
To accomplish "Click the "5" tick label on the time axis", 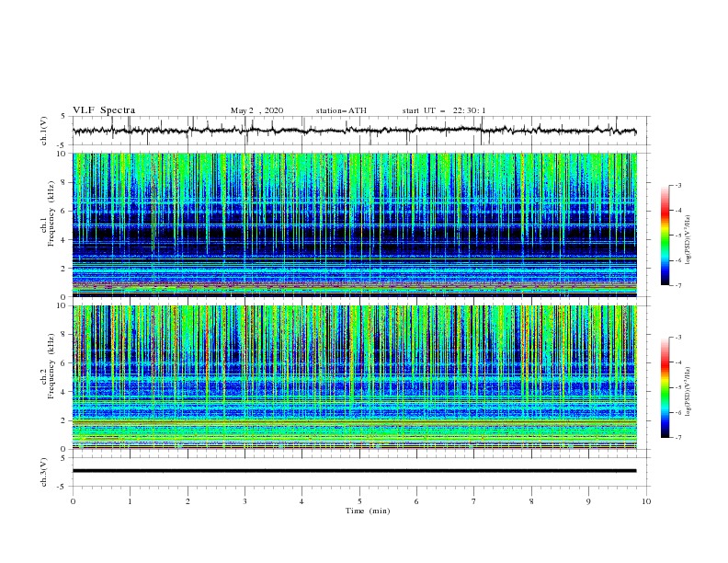I will pyautogui.click(x=359, y=501).
